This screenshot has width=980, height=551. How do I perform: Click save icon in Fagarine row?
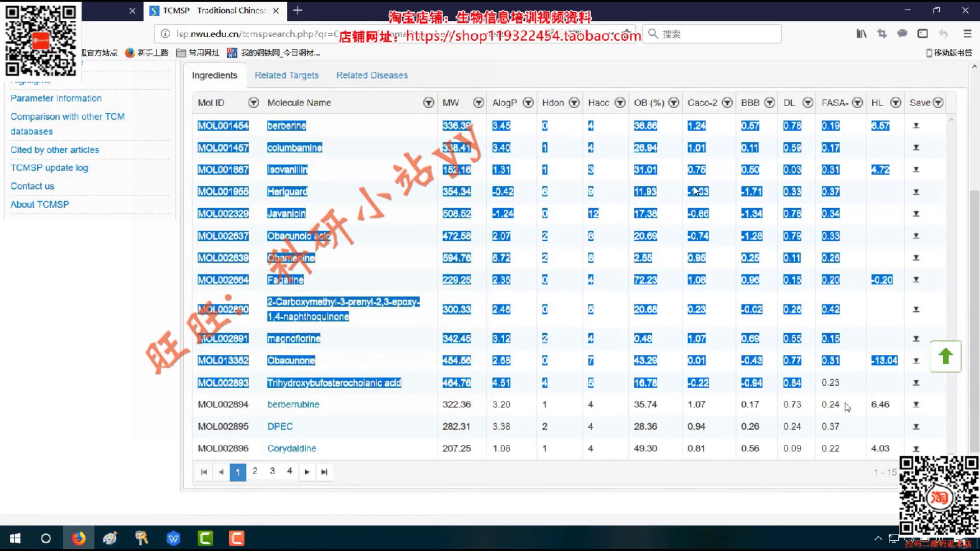(x=916, y=280)
